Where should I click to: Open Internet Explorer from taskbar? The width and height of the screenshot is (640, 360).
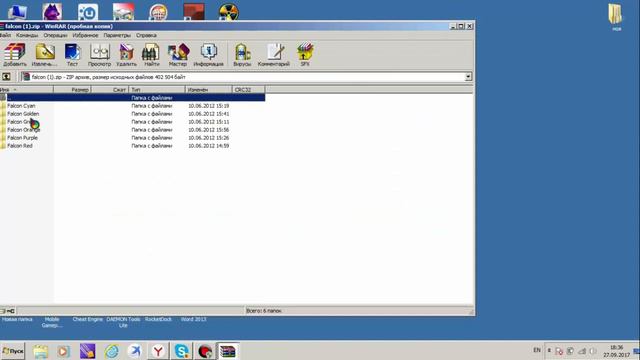point(111,351)
